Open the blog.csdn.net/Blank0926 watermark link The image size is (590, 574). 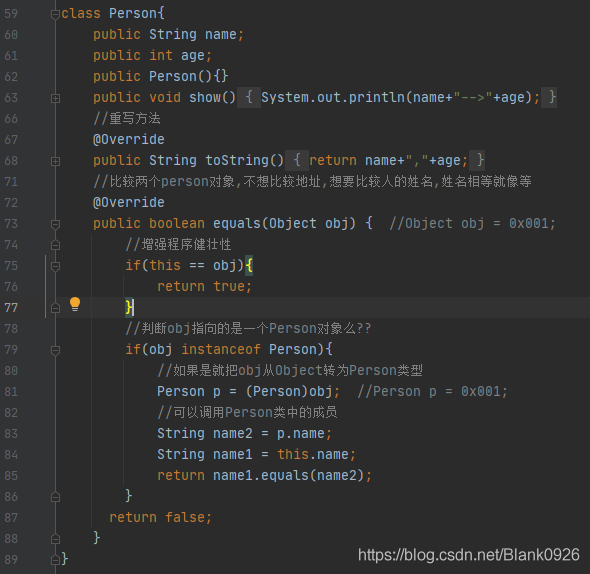(x=468, y=555)
